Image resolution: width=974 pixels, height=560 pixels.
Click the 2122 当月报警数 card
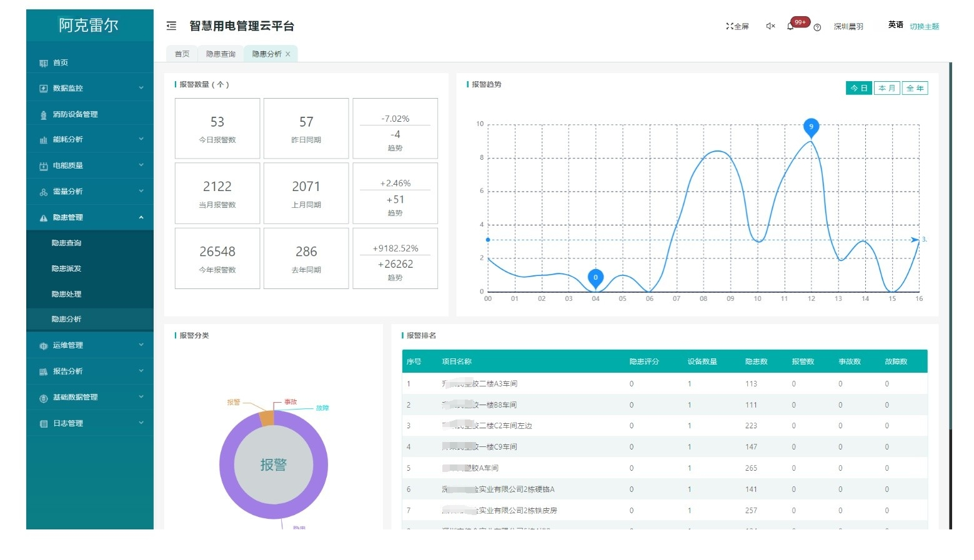click(217, 193)
